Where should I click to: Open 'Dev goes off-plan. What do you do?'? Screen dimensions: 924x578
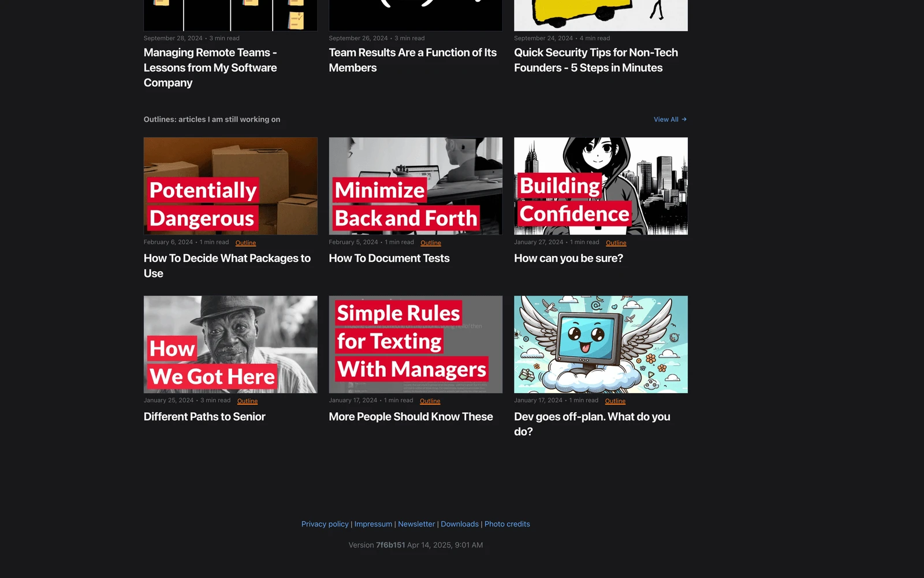point(592,424)
